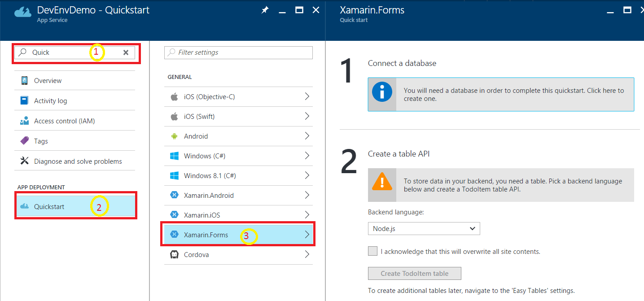Click the Overview phone icon
Screen dimensions: 644x301
(24, 81)
